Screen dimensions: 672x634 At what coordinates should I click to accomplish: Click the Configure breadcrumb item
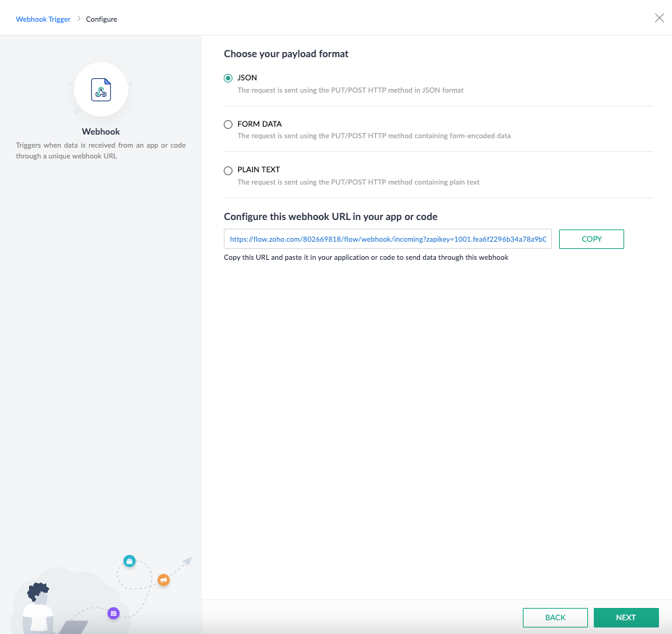click(101, 20)
